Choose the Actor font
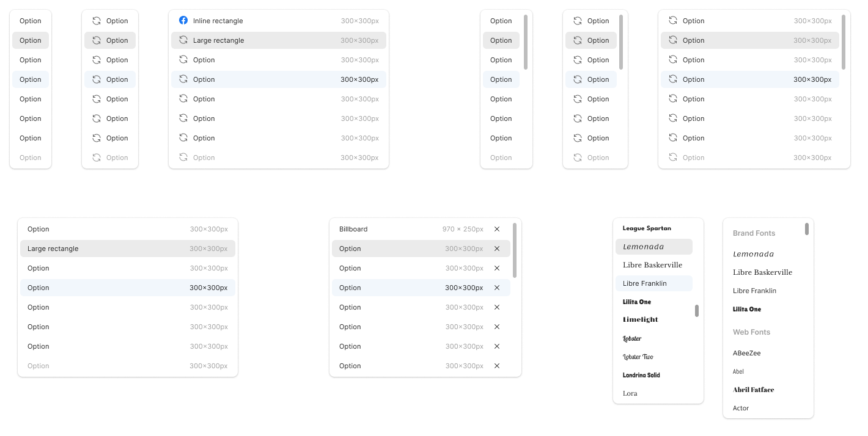Image resolution: width=868 pixels, height=436 pixels. 741,408
